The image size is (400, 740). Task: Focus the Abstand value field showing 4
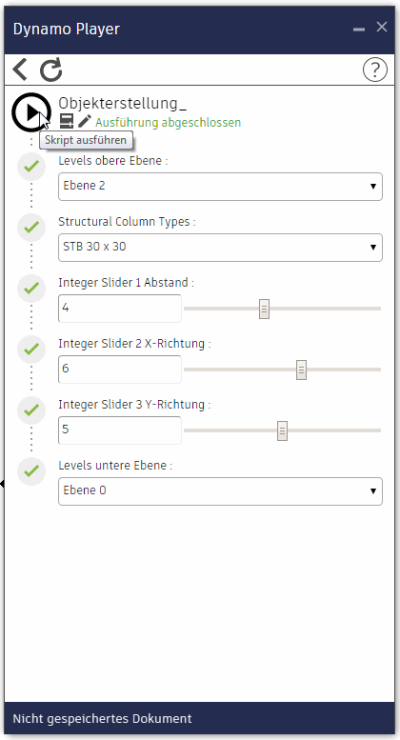[x=120, y=309]
